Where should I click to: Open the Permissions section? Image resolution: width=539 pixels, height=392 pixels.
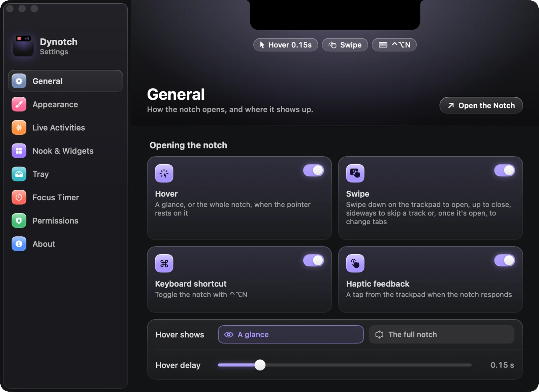pos(65,221)
